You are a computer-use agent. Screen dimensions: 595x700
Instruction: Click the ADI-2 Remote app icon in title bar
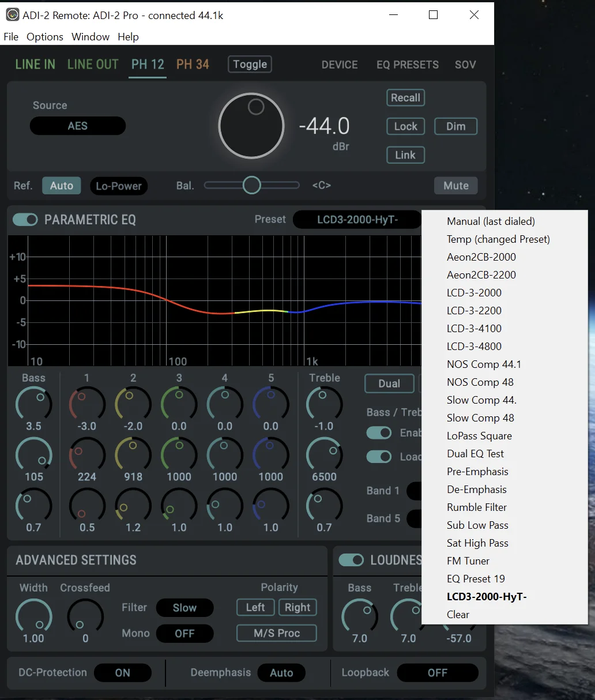(12, 15)
